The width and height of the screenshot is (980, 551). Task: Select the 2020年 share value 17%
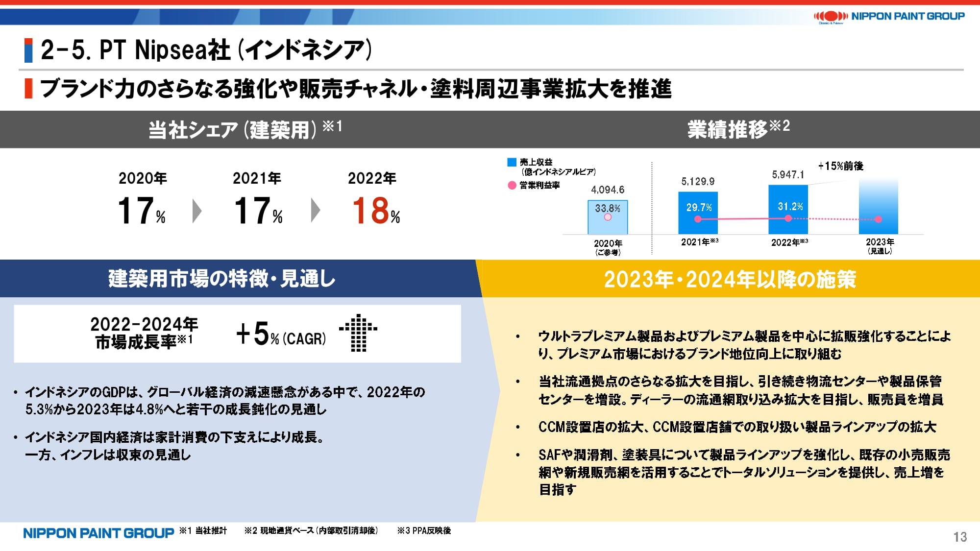(x=142, y=211)
